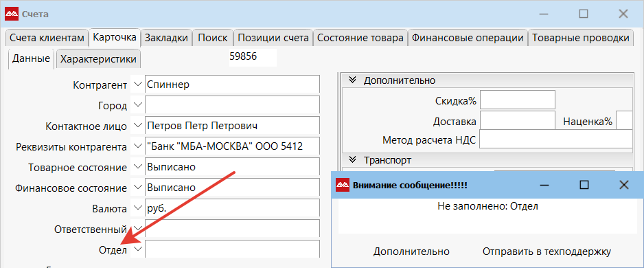This screenshot has width=644, height=268.
Task: Click the Контактное лицо field
Action: click(232, 125)
